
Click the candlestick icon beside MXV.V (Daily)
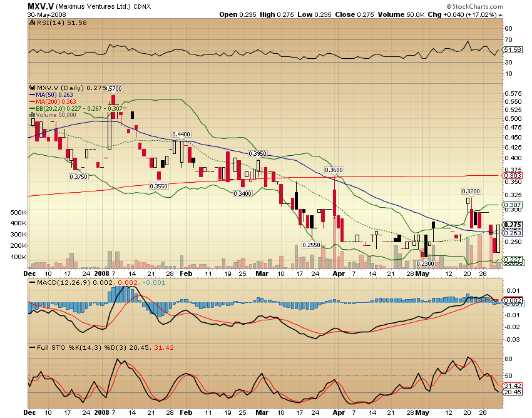tap(33, 88)
